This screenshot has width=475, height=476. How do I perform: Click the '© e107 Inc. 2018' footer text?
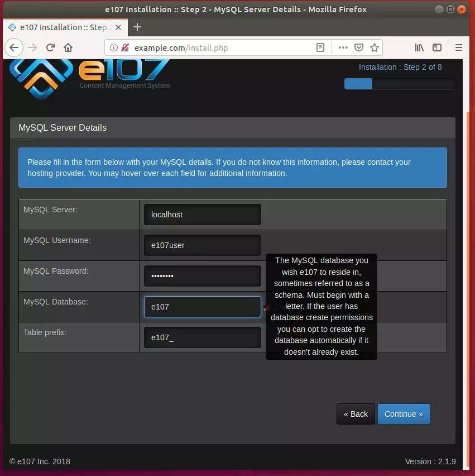[40, 461]
